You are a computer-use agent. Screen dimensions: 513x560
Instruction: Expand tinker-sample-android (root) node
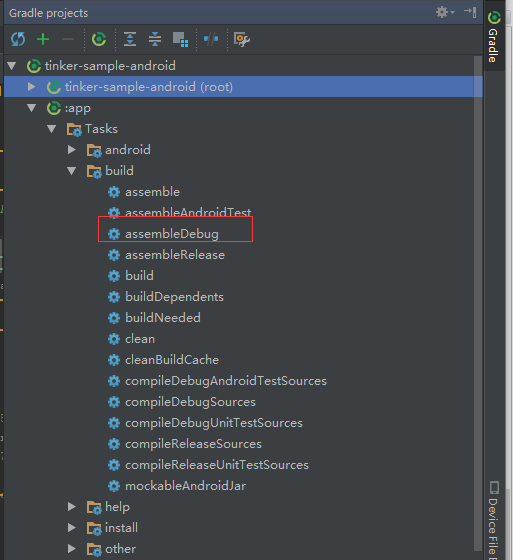[32, 87]
